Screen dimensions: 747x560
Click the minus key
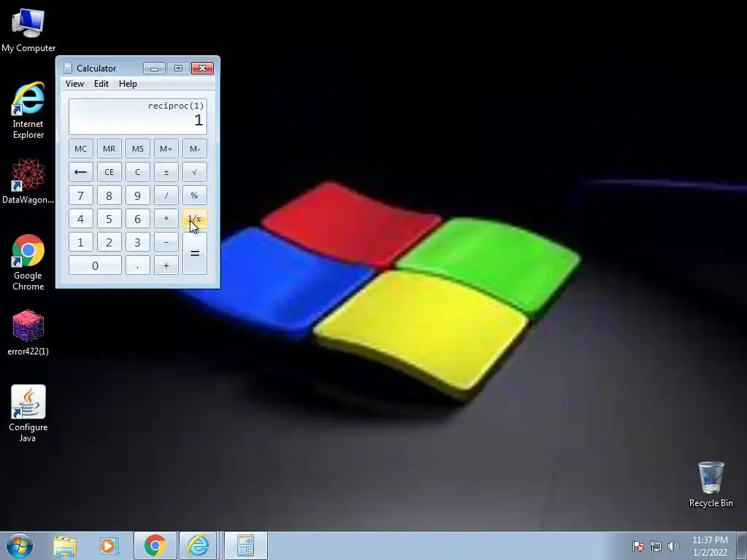pyautogui.click(x=166, y=242)
